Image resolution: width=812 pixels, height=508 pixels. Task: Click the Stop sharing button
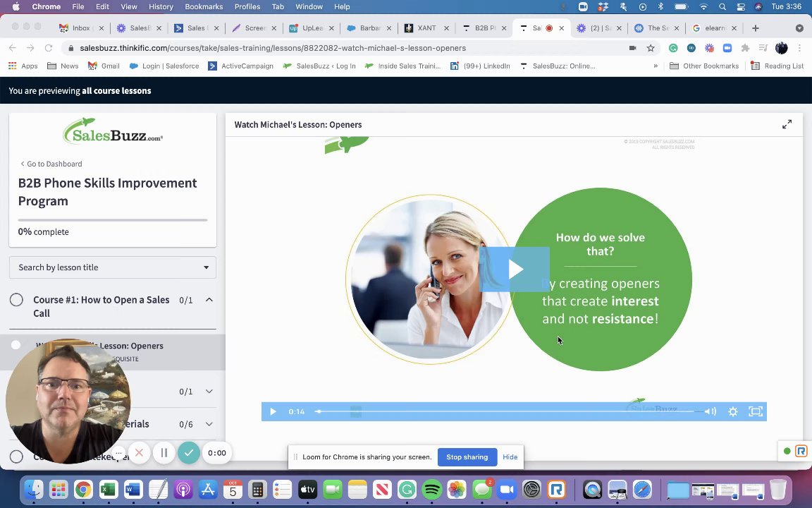tap(467, 457)
